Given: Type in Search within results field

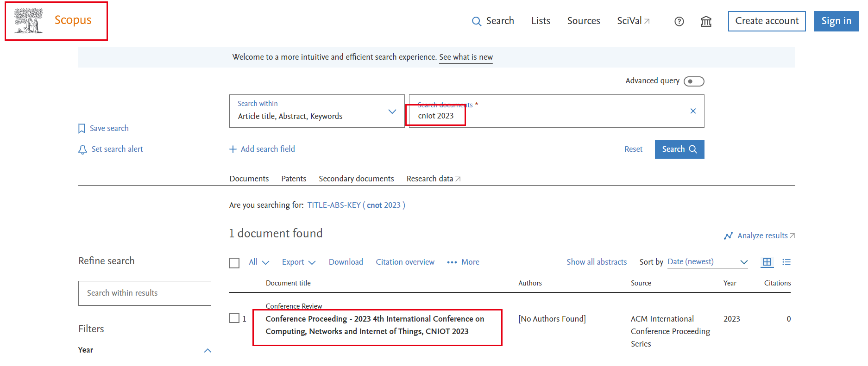Looking at the screenshot, I should pyautogui.click(x=145, y=293).
